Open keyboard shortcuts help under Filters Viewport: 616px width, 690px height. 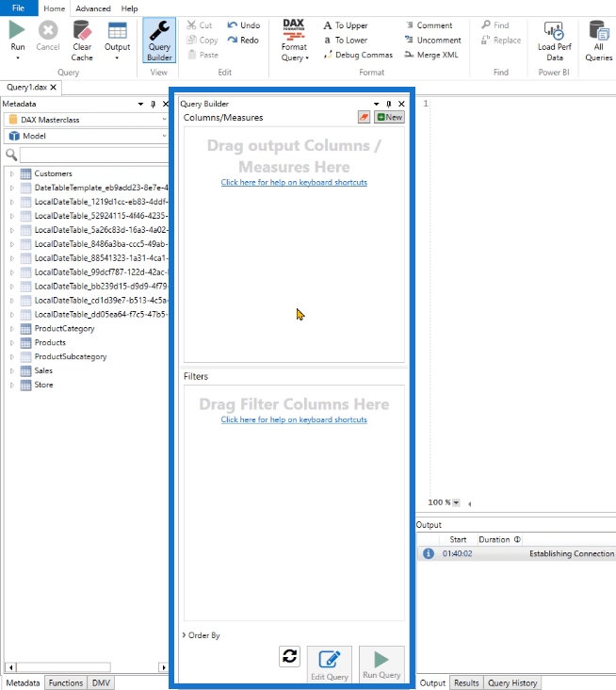pyautogui.click(x=294, y=419)
